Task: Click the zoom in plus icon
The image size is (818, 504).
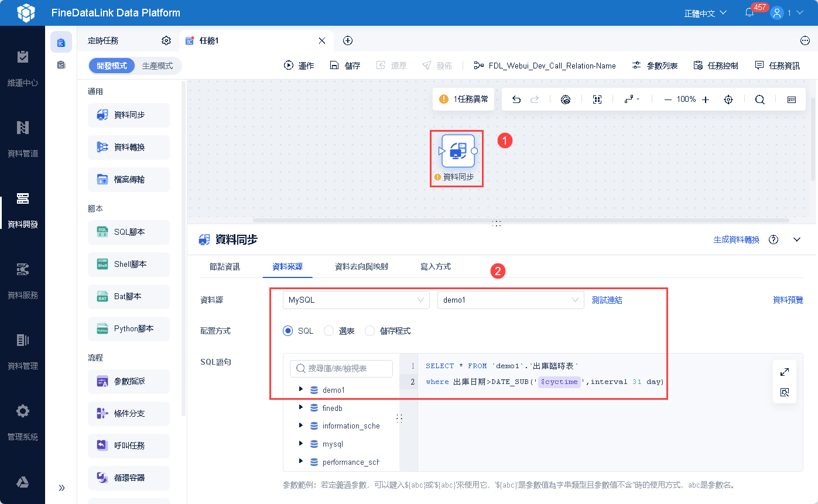Action: coord(706,100)
